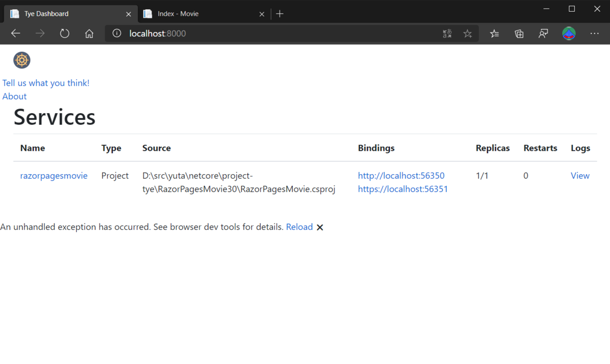This screenshot has height=364, width=610.
Task: Click the Reload link in error message
Action: tap(299, 227)
